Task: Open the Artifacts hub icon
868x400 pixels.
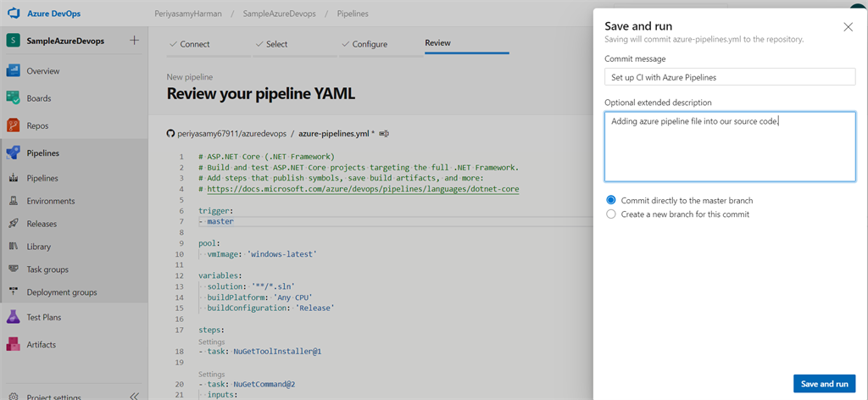Action: [x=14, y=345]
